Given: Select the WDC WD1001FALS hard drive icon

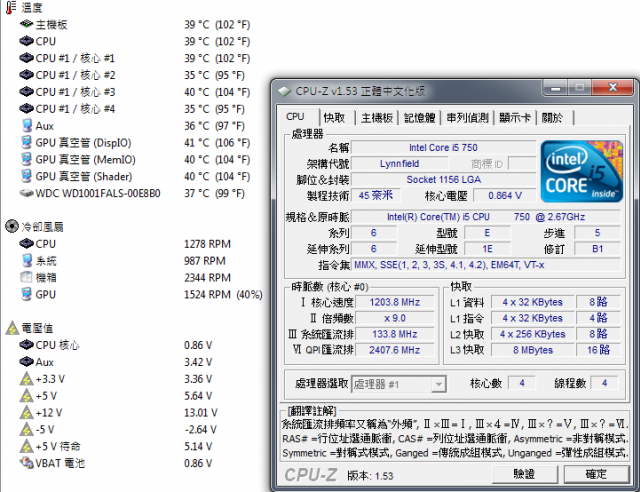Looking at the screenshot, I should tap(26, 193).
